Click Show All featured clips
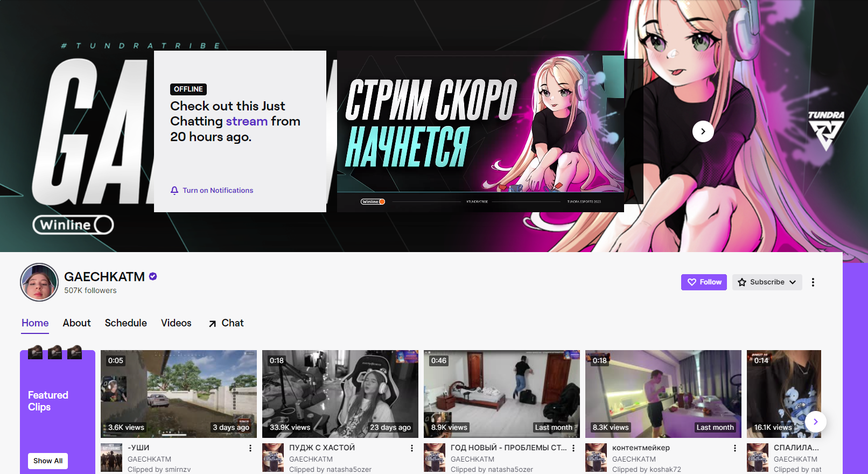This screenshot has width=868, height=474. tap(48, 461)
